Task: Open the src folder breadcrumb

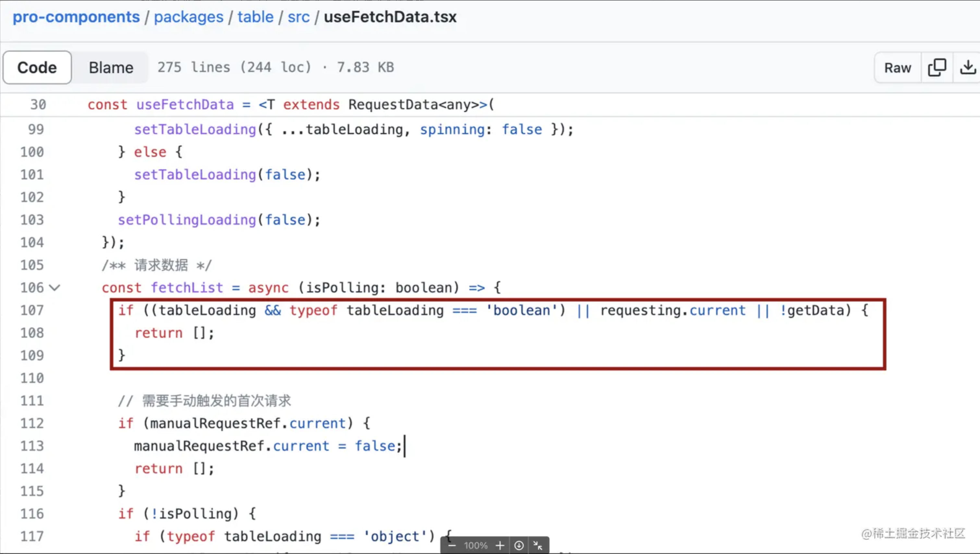Action: pos(298,17)
